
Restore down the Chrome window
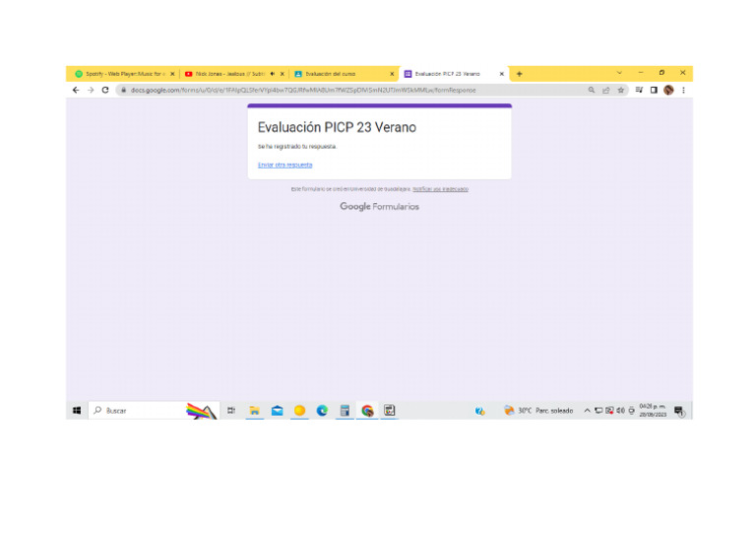661,72
